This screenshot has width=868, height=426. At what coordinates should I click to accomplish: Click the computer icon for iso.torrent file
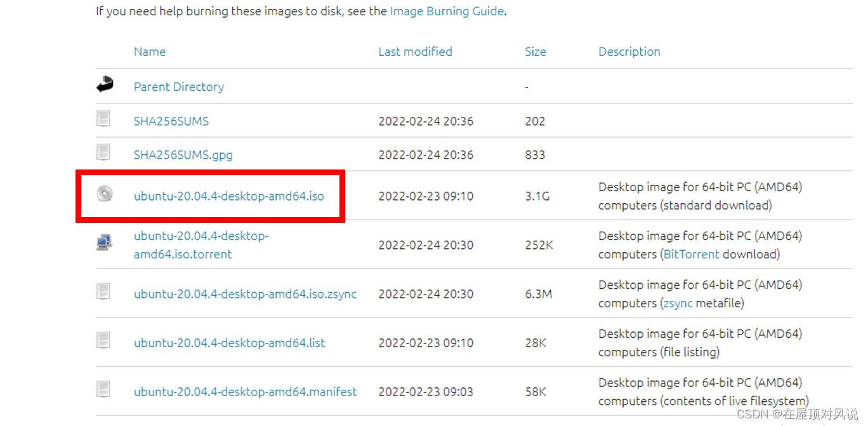point(105,243)
